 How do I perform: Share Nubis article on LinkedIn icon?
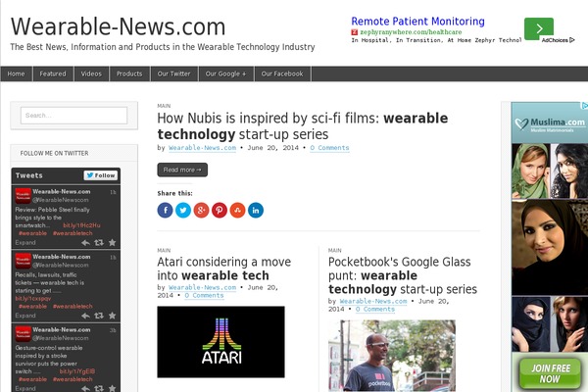pos(256,210)
